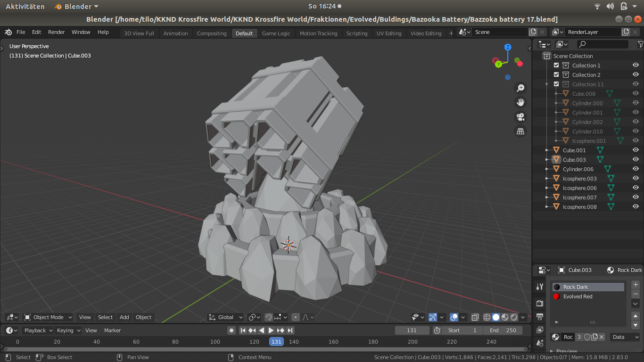Viewport: 644px width, 362px height.
Task: Switch perspective/orthographic grid icon
Action: click(x=520, y=132)
